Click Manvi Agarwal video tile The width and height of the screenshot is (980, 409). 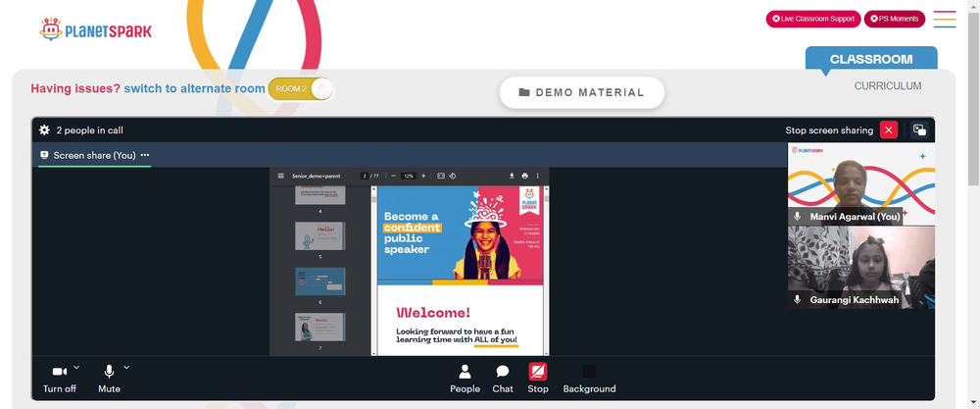(861, 183)
